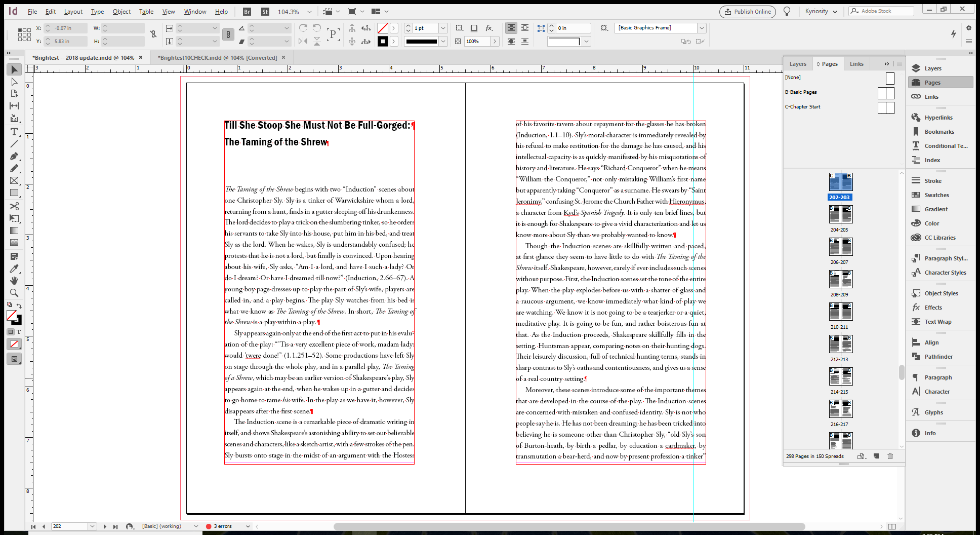Open the Window menu
This screenshot has width=980, height=535.
pyautogui.click(x=195, y=12)
